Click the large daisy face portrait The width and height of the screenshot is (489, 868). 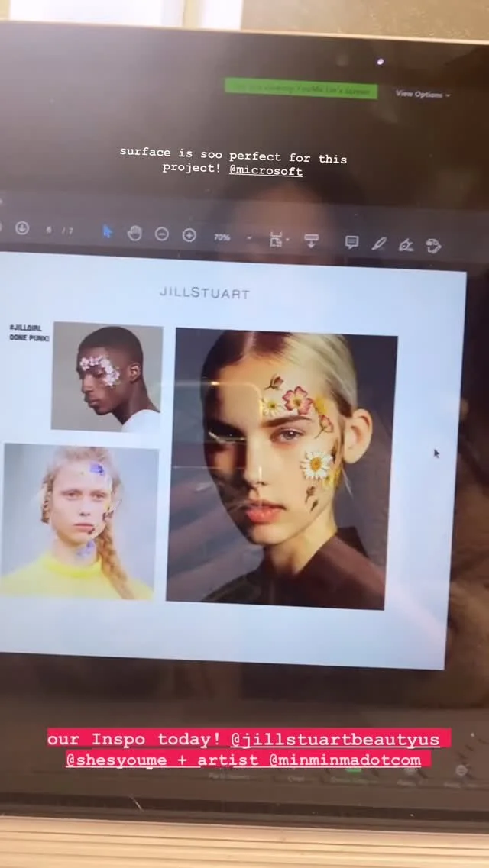(x=281, y=468)
